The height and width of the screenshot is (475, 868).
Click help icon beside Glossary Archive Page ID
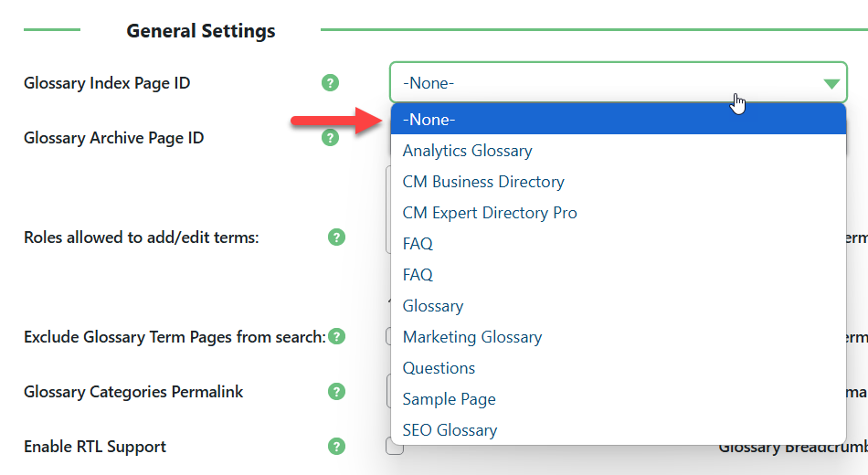coord(330,137)
